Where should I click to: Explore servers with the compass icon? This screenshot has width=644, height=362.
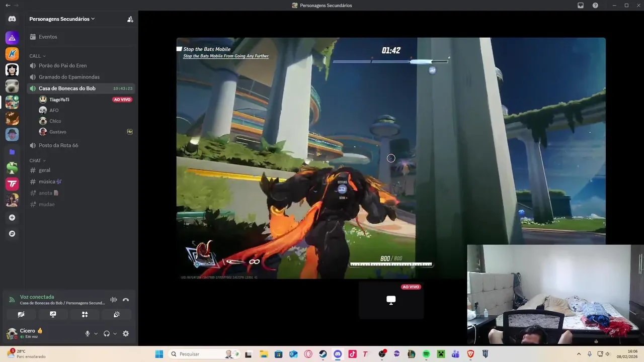pos(12,234)
